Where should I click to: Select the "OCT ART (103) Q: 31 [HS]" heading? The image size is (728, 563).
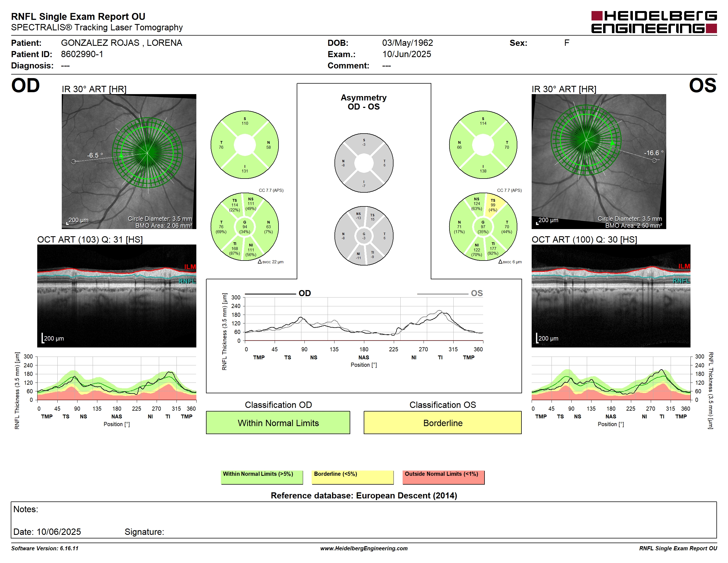[90, 240]
